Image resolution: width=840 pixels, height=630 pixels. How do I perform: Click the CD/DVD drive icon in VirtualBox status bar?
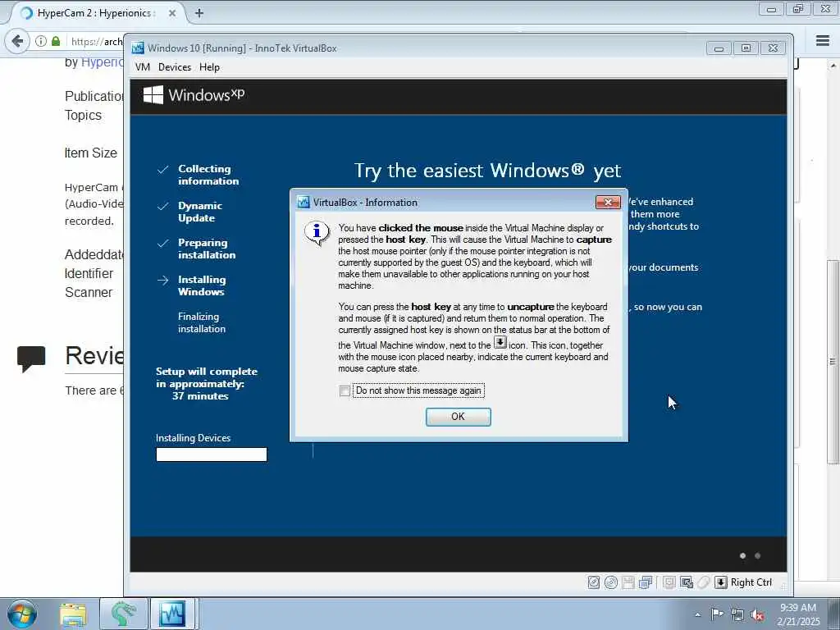click(610, 582)
